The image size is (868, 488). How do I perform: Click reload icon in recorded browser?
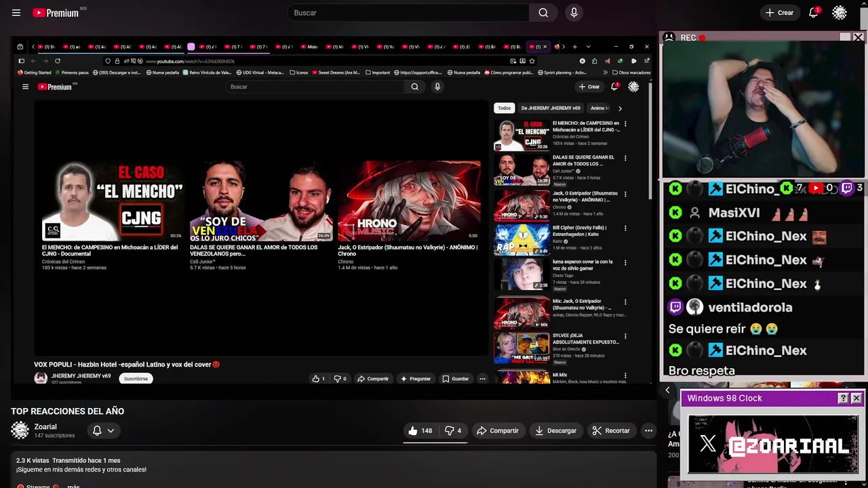click(x=58, y=61)
